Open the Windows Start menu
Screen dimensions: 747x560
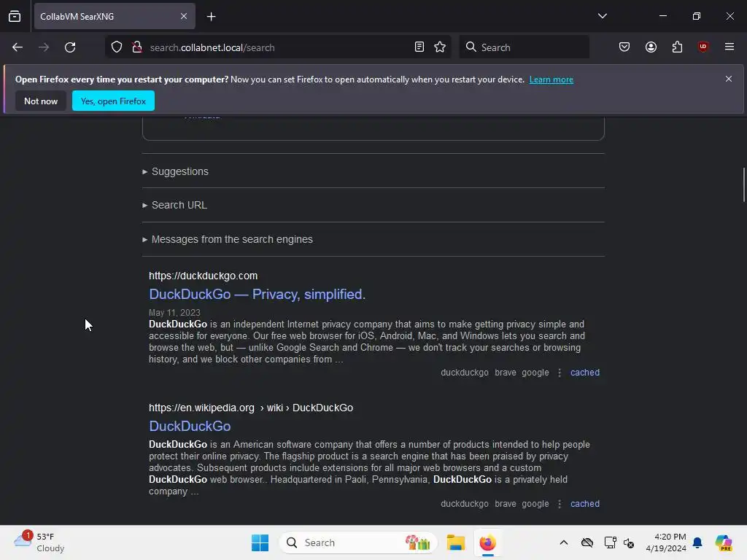tap(260, 542)
